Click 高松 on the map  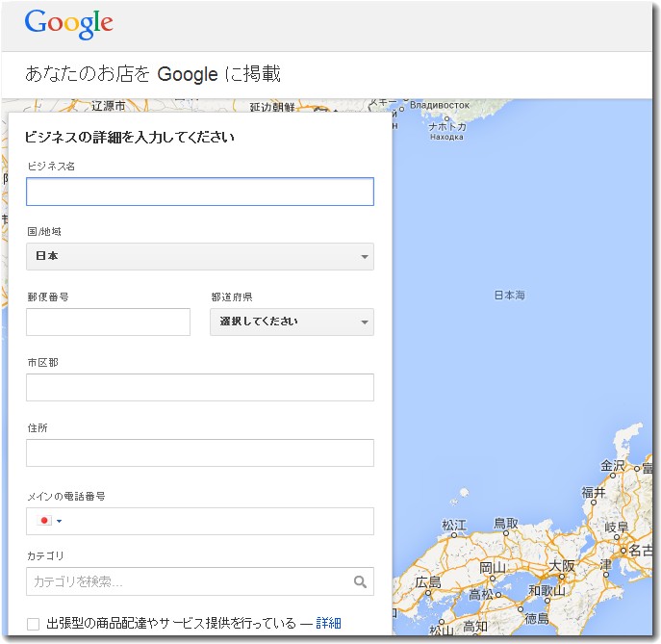[x=481, y=595]
